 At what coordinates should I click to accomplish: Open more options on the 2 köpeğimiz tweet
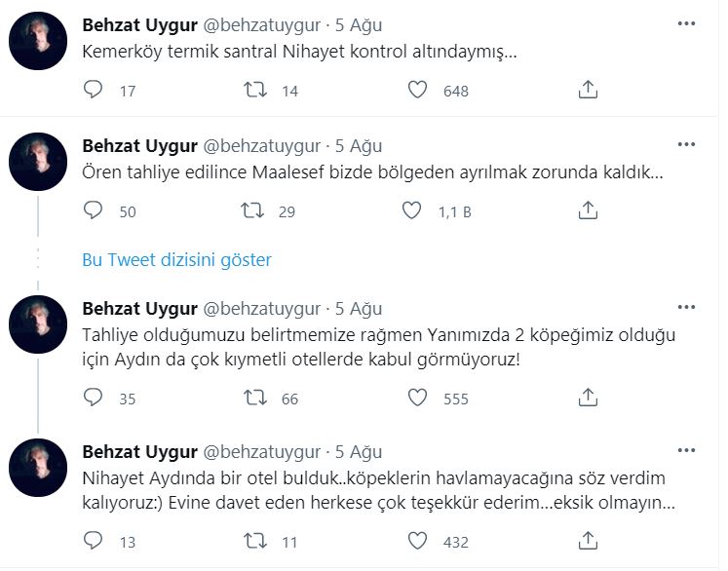[x=688, y=307]
